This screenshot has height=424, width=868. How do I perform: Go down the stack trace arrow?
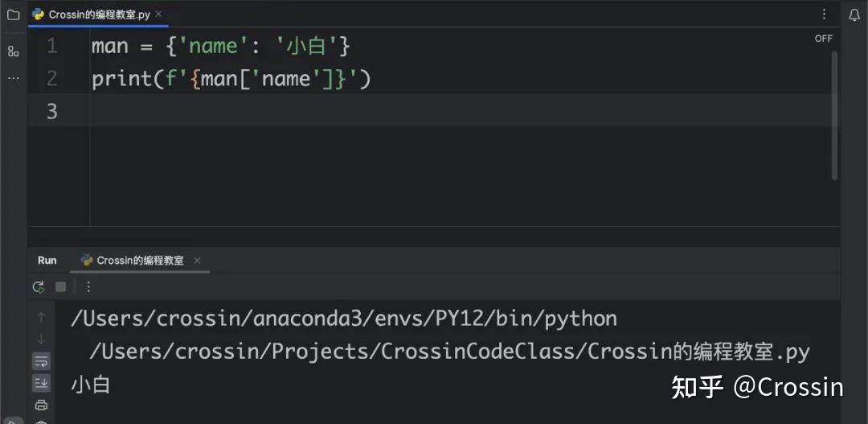[41, 339]
